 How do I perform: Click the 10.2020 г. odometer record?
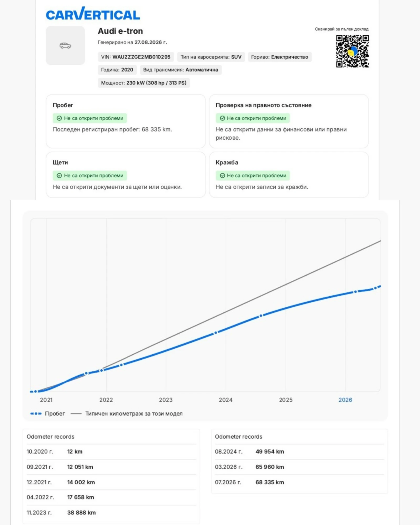click(x=111, y=451)
